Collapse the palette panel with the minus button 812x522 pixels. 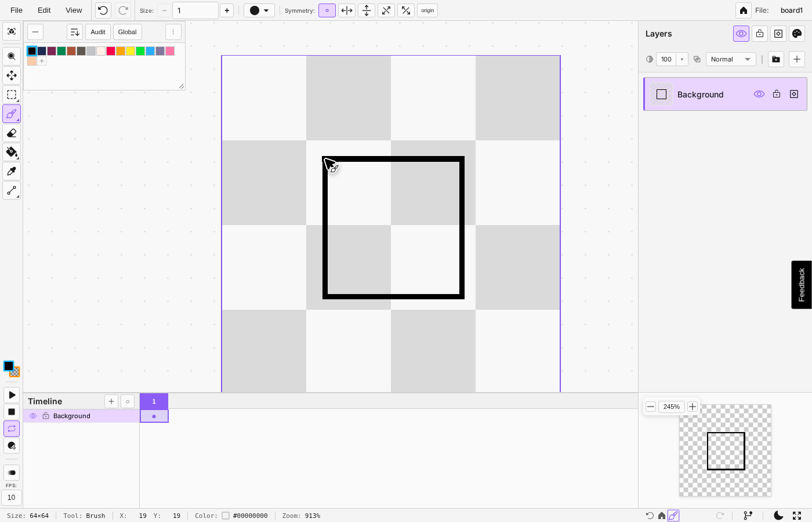coord(35,32)
